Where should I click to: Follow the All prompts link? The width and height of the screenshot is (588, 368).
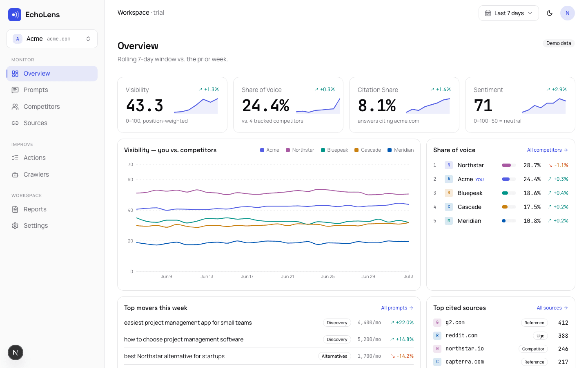[397, 308]
